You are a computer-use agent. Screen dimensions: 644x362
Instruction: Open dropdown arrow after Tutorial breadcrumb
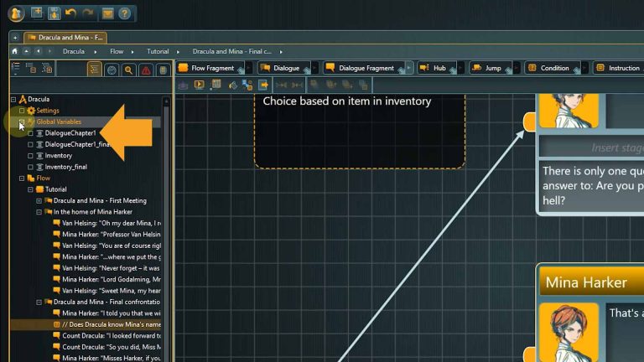[x=178, y=52]
